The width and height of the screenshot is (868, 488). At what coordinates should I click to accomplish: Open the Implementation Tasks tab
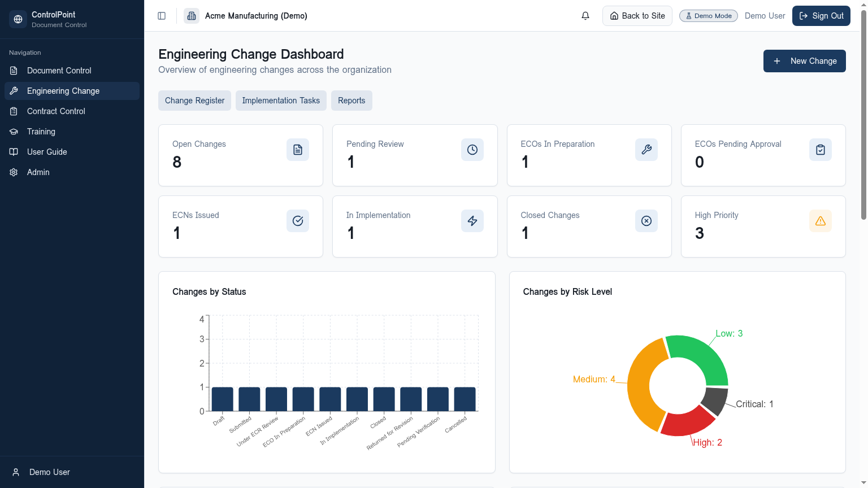coord(281,101)
